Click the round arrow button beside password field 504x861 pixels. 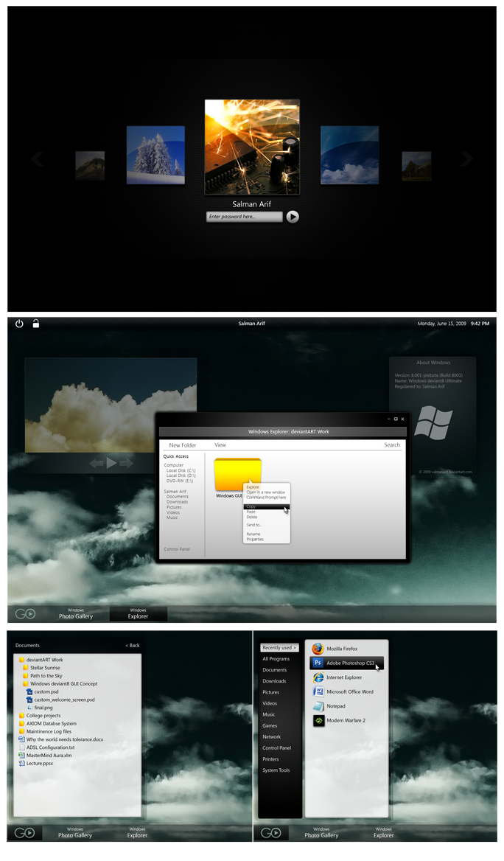(x=293, y=217)
